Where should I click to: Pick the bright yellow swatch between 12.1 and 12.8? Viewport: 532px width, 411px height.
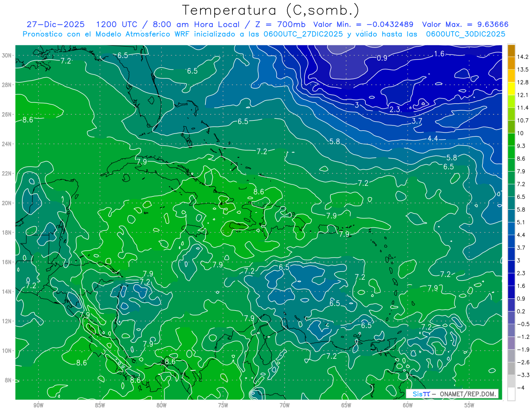tap(511, 89)
